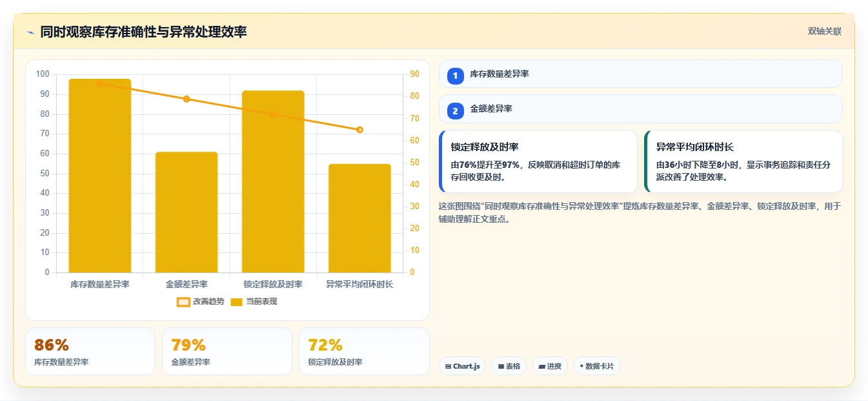Open the 72% 锁定释放及时率 stat card
The height and width of the screenshot is (401, 868).
coord(364,351)
